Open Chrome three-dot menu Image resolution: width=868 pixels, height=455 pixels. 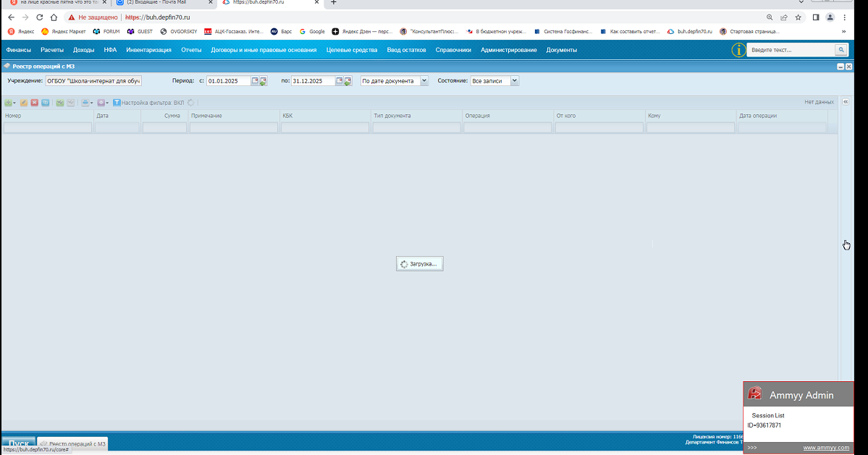[844, 17]
